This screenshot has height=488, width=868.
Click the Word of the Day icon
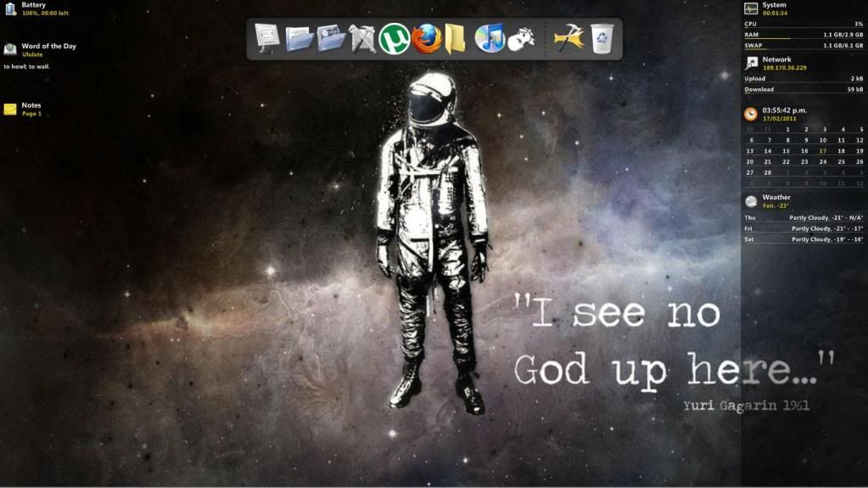[x=10, y=49]
